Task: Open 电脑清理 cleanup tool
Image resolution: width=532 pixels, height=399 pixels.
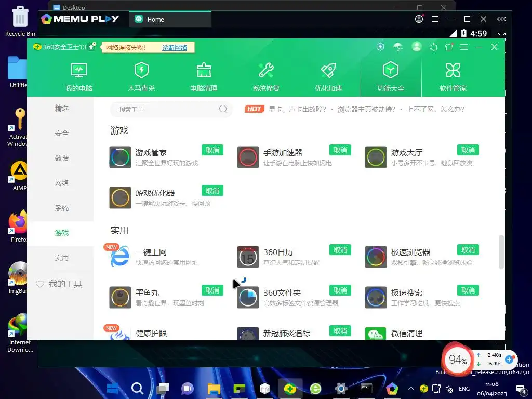Action: [x=204, y=77]
